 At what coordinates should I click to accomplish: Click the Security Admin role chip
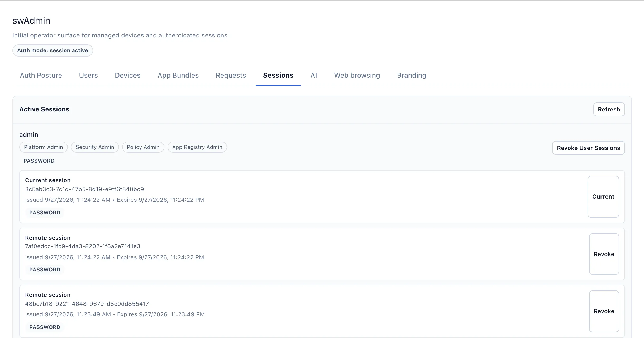coord(95,147)
